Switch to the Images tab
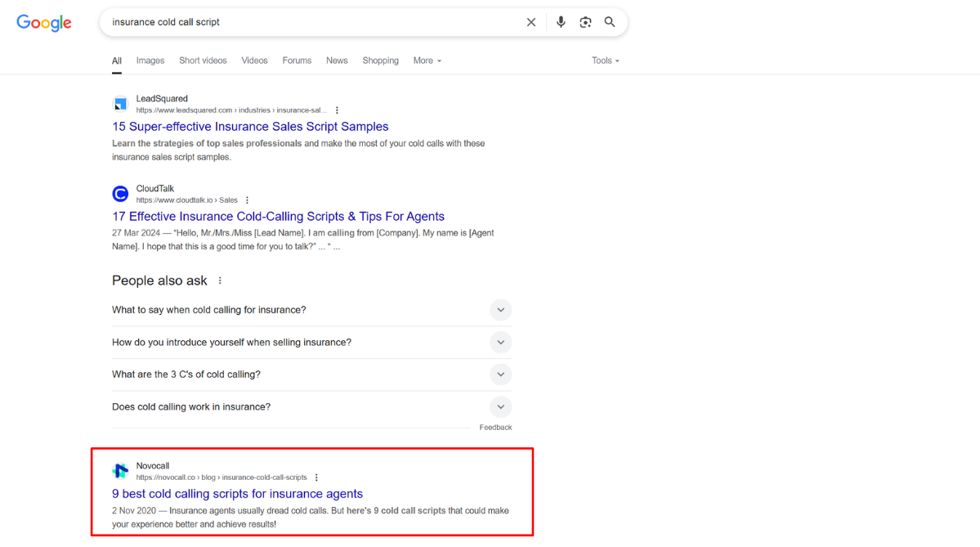Screen dimensions: 980x547 click(x=150, y=61)
